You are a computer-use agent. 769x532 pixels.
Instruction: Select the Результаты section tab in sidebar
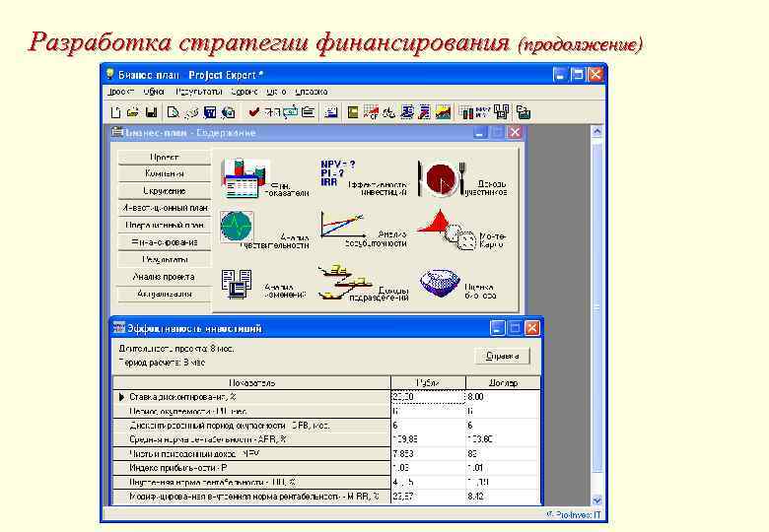pos(165,259)
